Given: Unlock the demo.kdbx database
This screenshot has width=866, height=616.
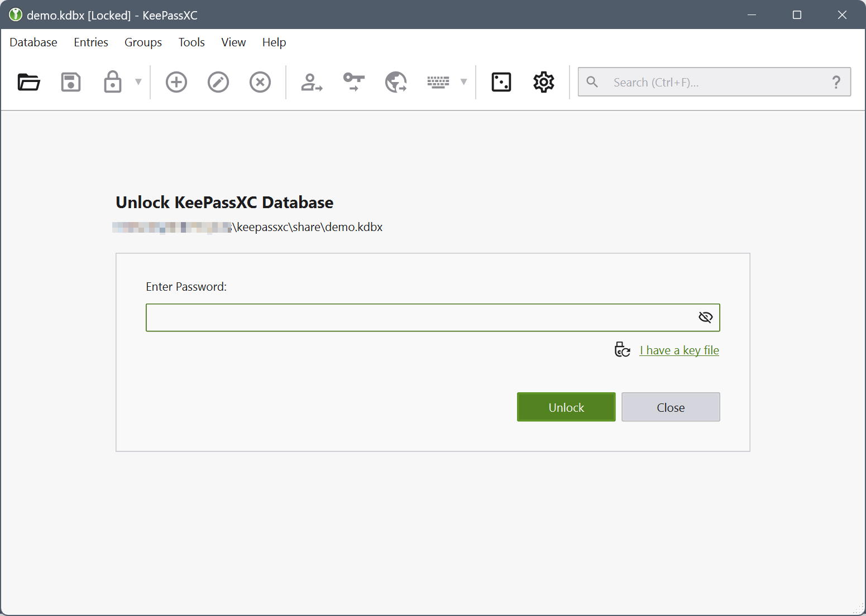Looking at the screenshot, I should click(566, 407).
